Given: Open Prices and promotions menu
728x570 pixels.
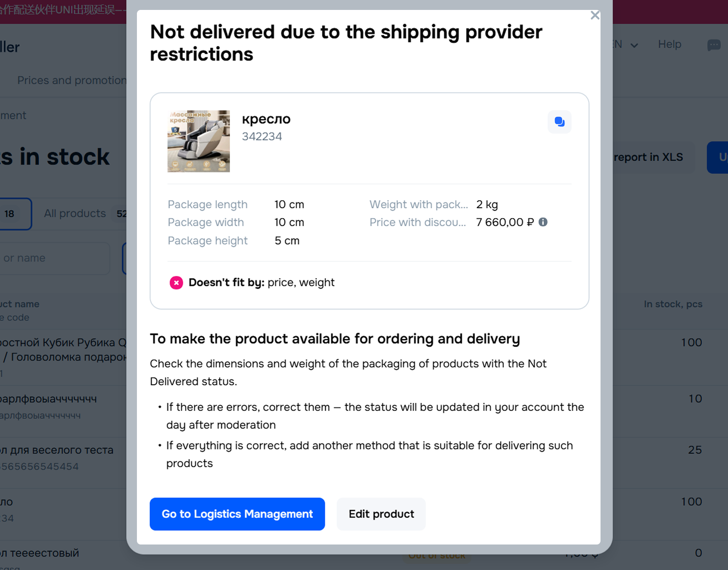Looking at the screenshot, I should click(72, 80).
